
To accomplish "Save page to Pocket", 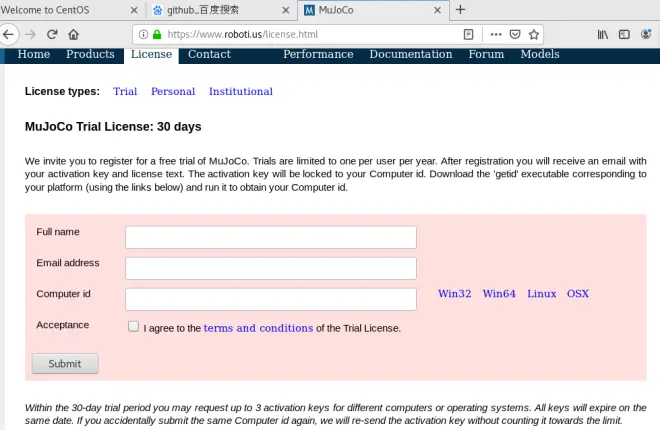I will pos(515,35).
